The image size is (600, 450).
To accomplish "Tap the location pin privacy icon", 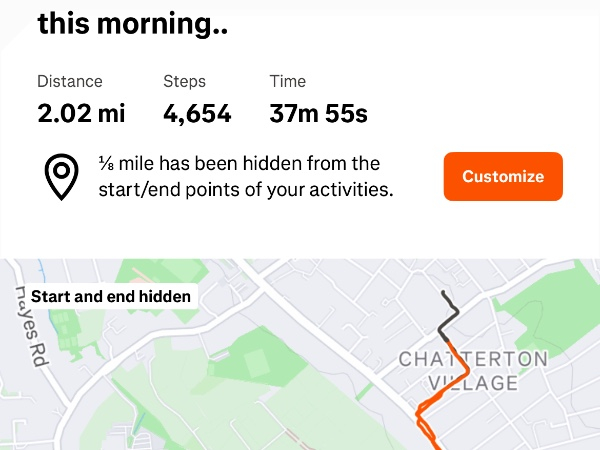I will [61, 176].
